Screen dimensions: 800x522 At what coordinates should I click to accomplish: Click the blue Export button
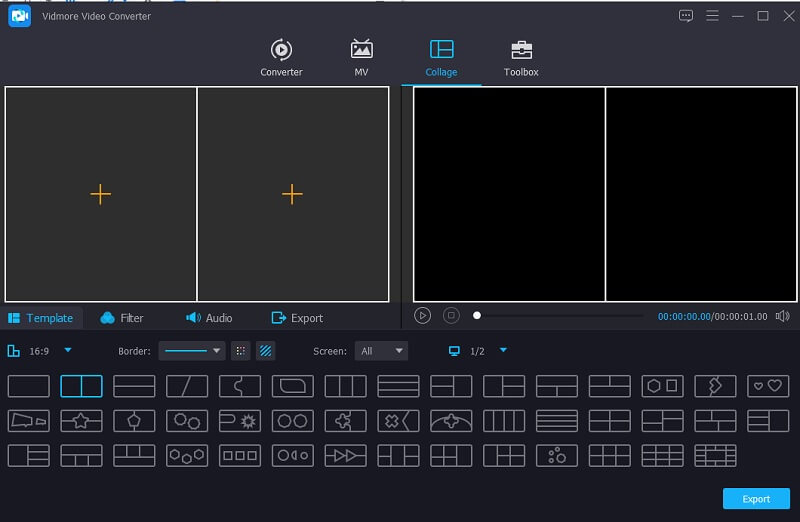756,499
